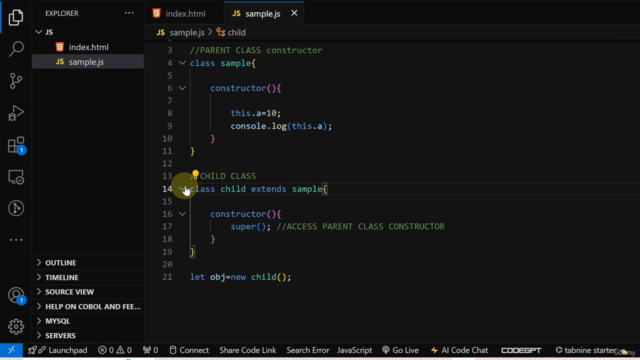Viewport: 640px width, 360px height.
Task: Fold class sample at line 4
Action: (x=182, y=63)
